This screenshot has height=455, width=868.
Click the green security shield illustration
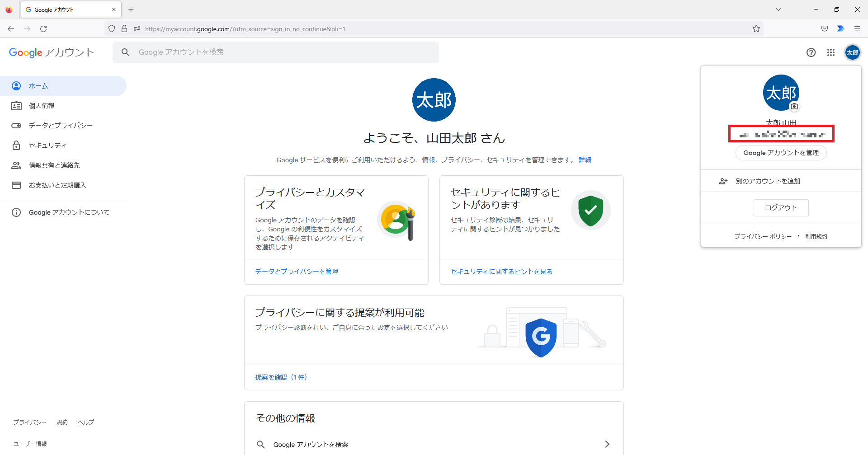pos(591,211)
